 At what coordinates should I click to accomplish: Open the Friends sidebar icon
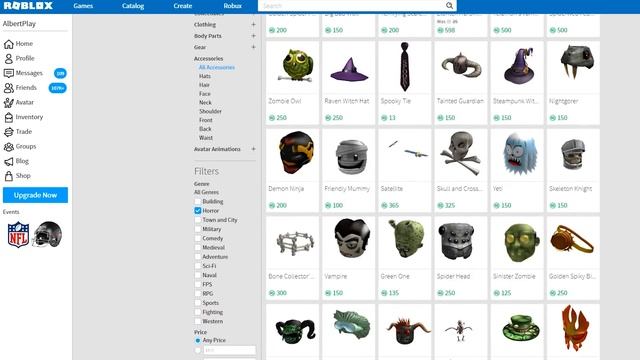click(x=9, y=88)
